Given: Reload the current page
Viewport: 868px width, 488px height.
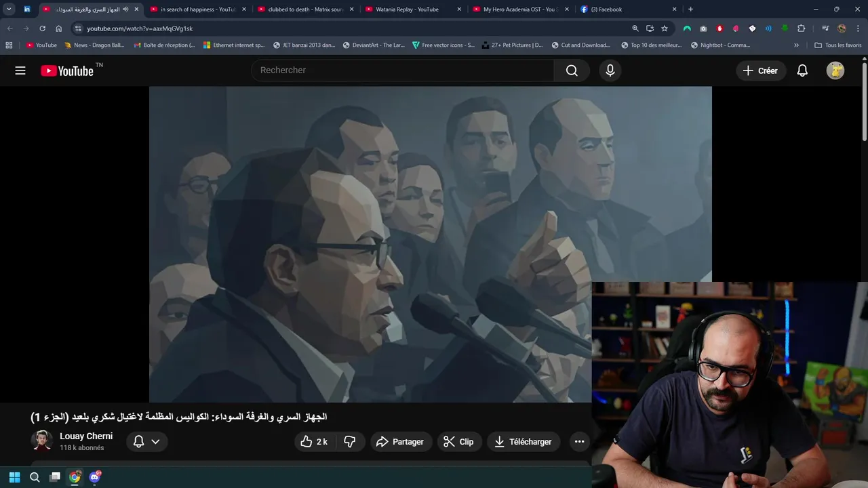Looking at the screenshot, I should point(42,28).
